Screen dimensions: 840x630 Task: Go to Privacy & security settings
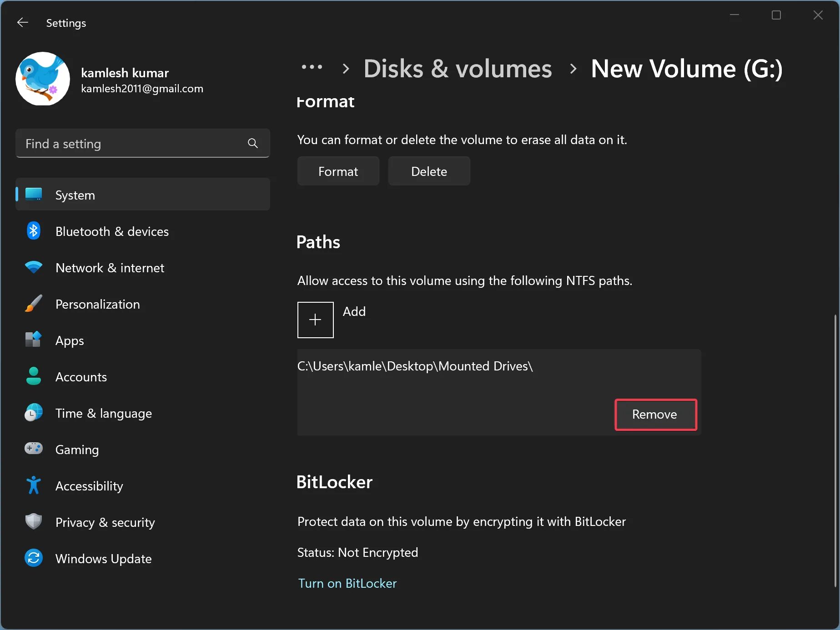[x=105, y=522]
